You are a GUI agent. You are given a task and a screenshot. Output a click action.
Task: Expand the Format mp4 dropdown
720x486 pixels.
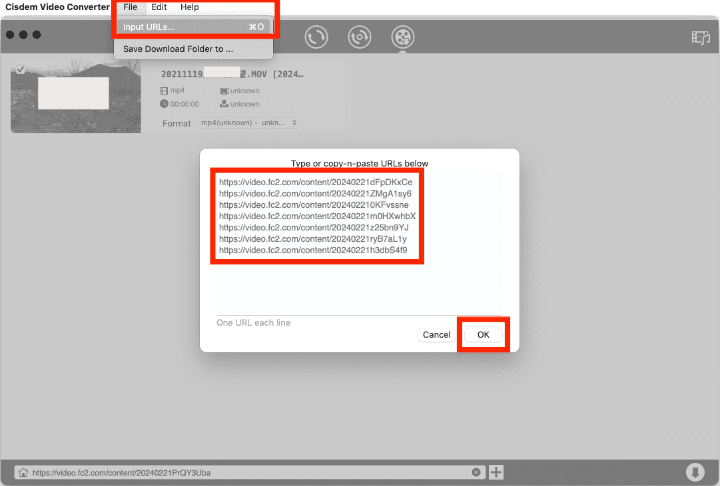pos(248,123)
